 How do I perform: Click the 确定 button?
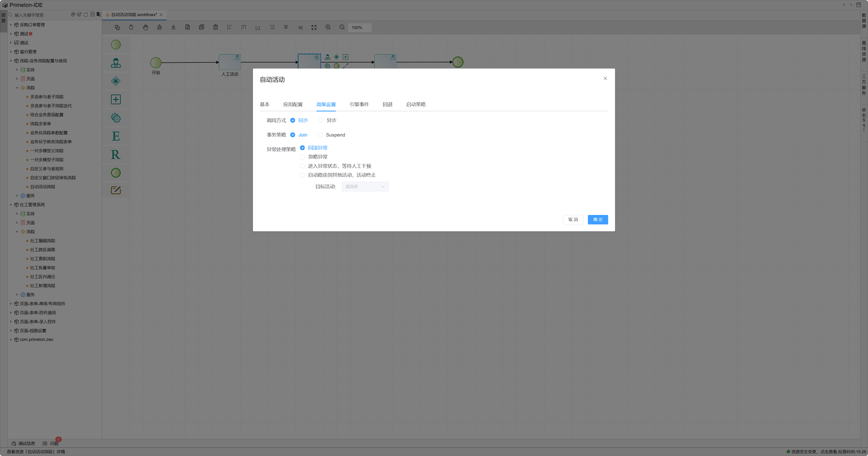597,220
